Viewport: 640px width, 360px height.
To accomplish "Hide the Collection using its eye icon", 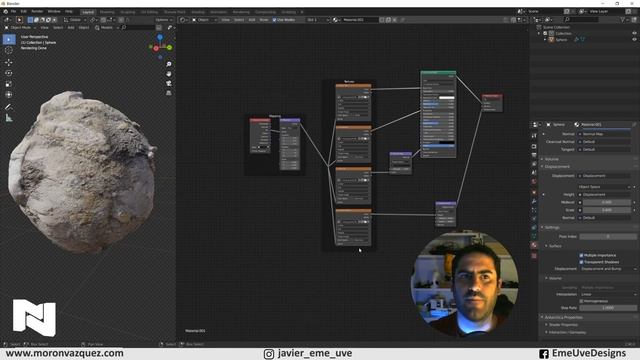I will point(634,33).
